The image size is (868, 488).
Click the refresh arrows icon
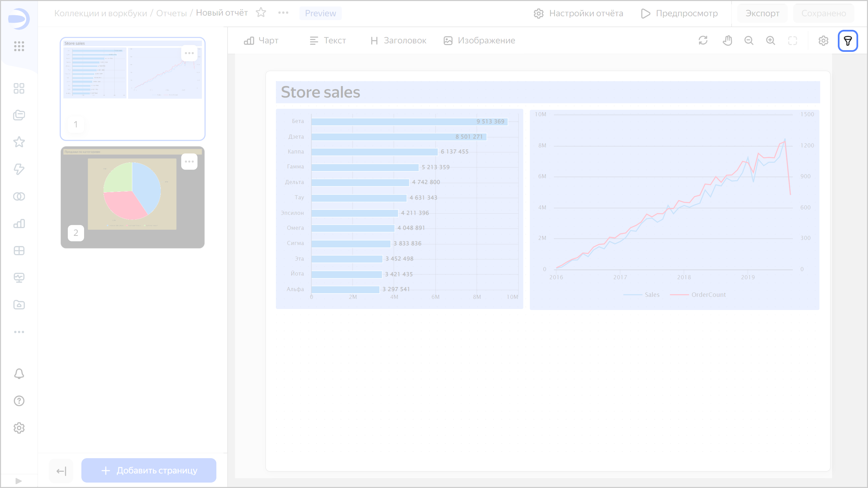(703, 41)
